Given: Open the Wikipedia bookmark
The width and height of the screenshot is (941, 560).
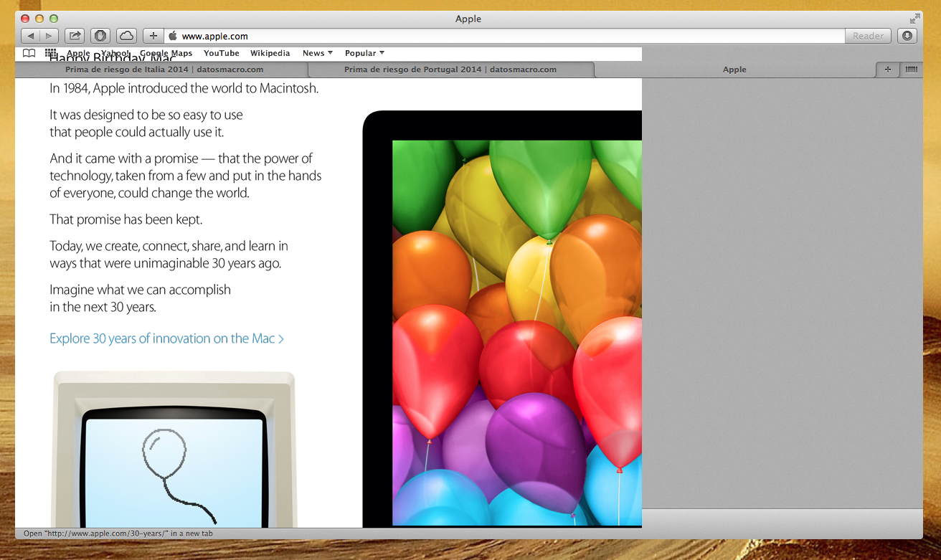Looking at the screenshot, I should 270,54.
